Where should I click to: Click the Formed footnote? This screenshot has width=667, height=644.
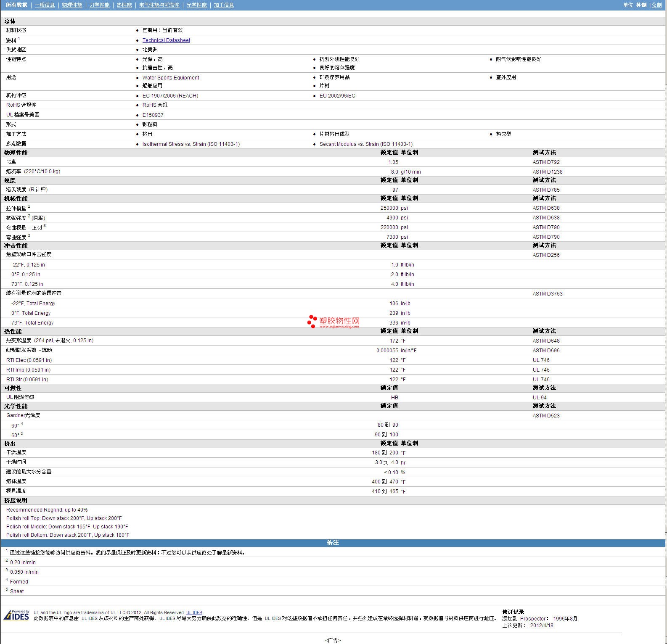[x=19, y=582]
